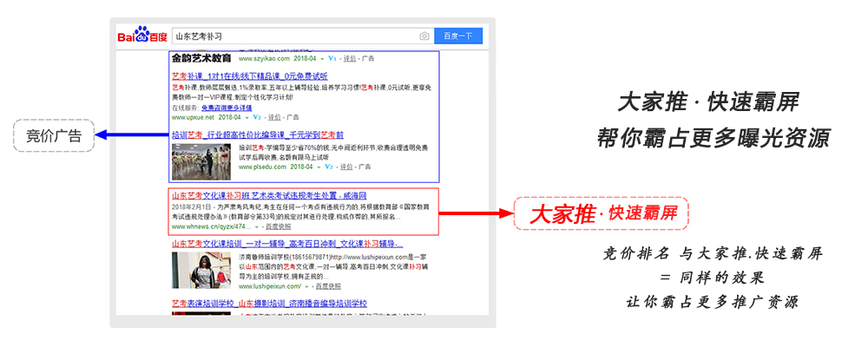Click 评价 in the plsedu.com row
The image size is (868, 347).
(x=346, y=167)
